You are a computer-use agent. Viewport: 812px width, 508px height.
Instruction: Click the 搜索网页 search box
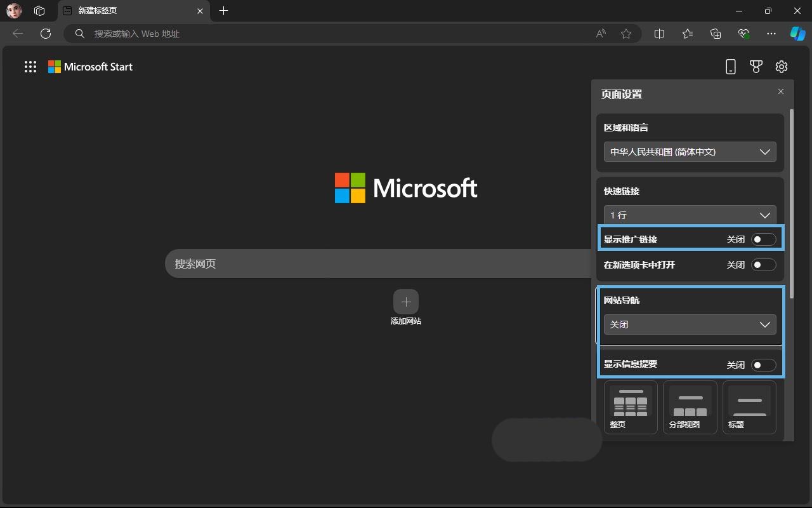coord(379,264)
